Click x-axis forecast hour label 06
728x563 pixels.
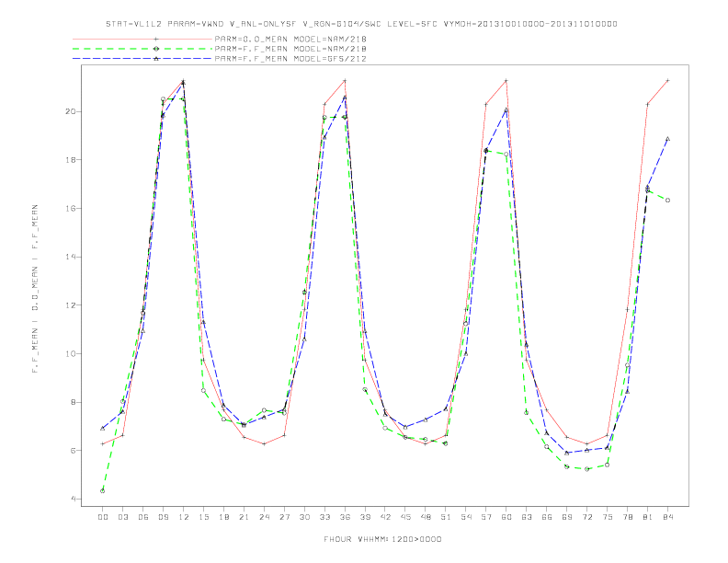(143, 517)
